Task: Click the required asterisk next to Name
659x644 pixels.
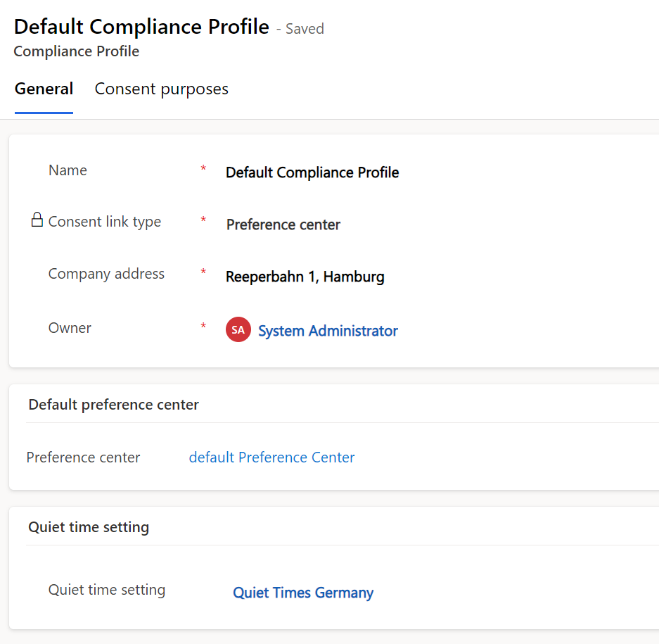Action: 203,169
